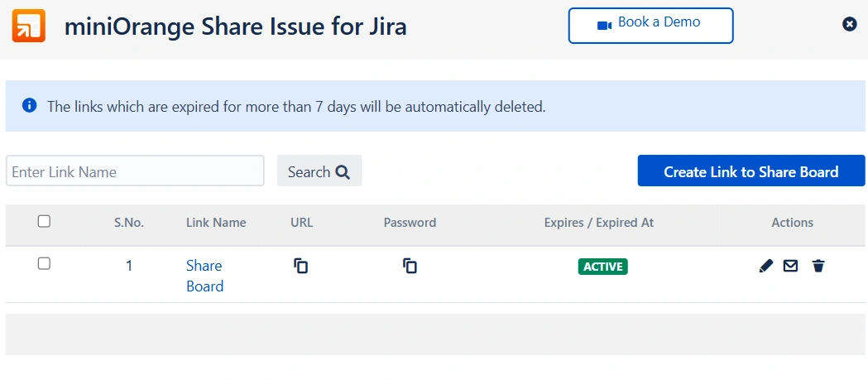
Task: Delete the Share Board link with trash icon
Action: coord(818,266)
